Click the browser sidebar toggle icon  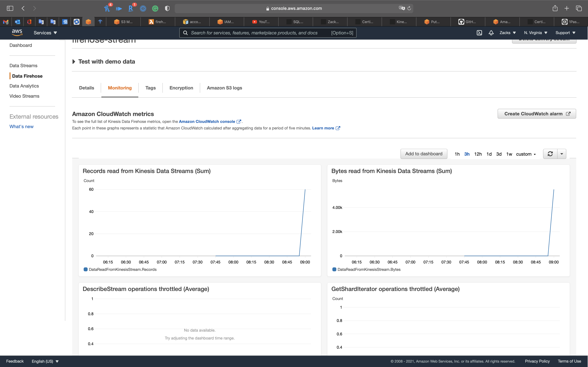[10, 8]
